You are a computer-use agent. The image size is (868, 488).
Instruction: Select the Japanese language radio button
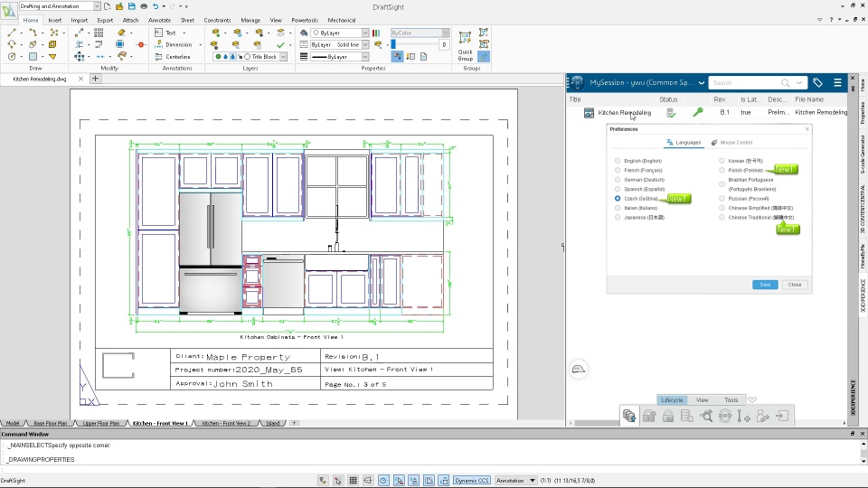(618, 218)
